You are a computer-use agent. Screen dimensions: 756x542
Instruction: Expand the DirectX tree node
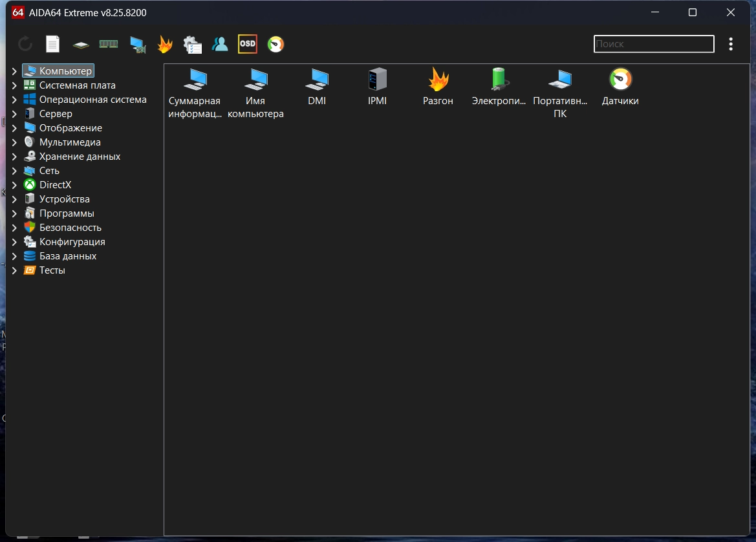click(14, 185)
